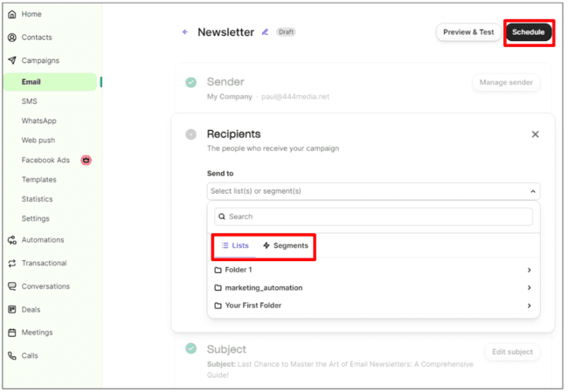568x392 pixels.
Task: Collapse the Send to dropdown
Action: 533,191
